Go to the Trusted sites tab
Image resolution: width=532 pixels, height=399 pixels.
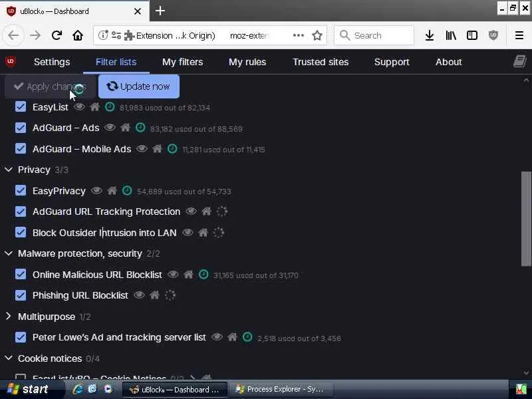321,62
